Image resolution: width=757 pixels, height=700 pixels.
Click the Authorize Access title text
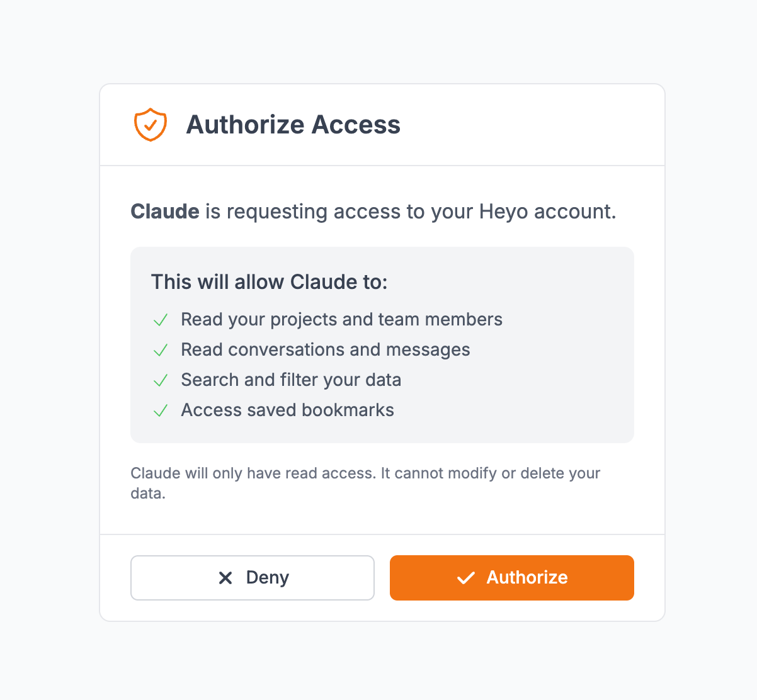[293, 125]
